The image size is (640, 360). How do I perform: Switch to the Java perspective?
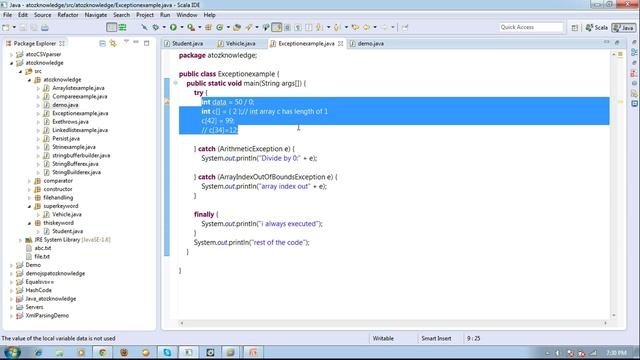click(623, 27)
